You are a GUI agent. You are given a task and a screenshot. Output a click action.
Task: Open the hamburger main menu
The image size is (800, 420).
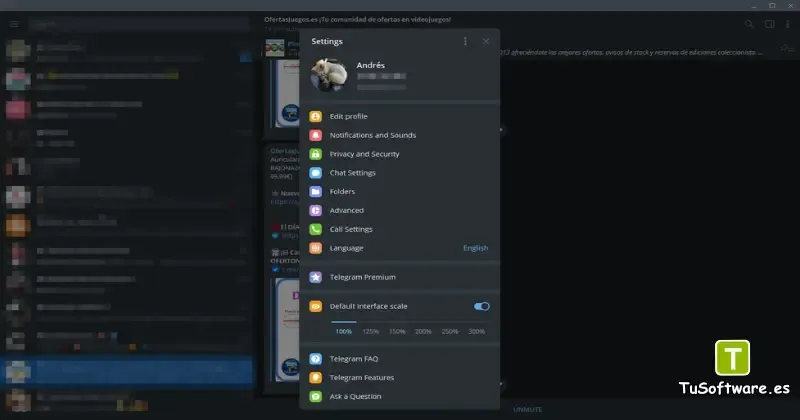coord(14,24)
